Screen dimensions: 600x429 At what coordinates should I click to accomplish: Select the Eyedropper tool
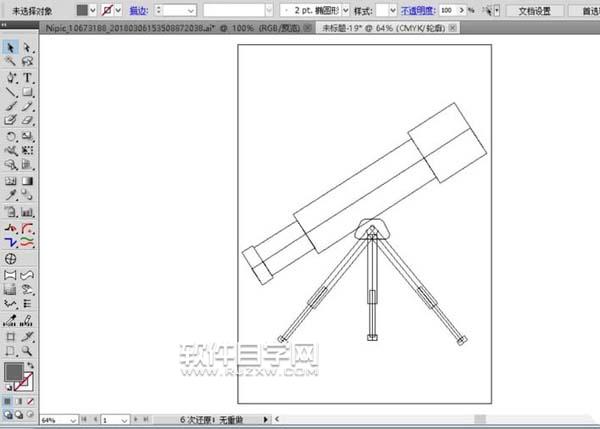pos(10,195)
